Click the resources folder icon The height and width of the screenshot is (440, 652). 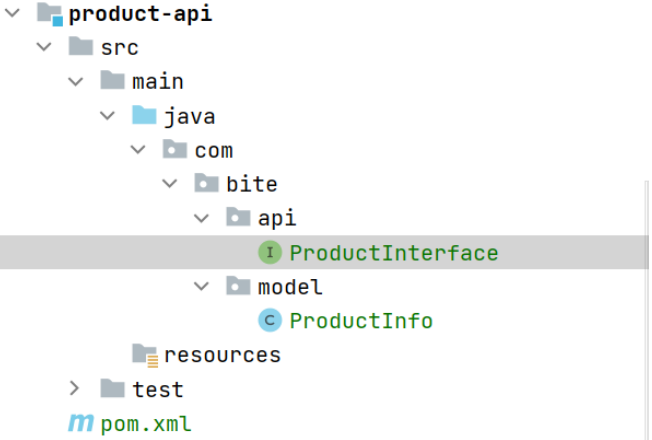tap(145, 355)
